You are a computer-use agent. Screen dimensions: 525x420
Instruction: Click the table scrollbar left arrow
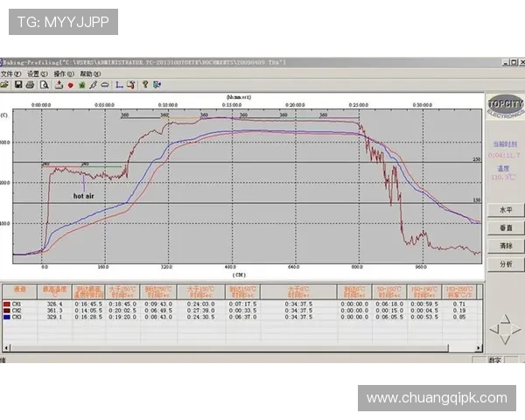6,348
